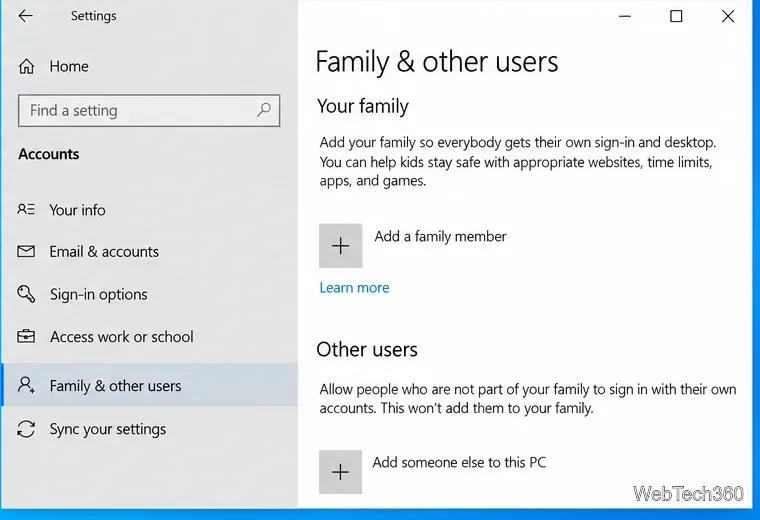Viewport: 760px width, 520px height.
Task: Click the Settings window title text
Action: click(94, 16)
